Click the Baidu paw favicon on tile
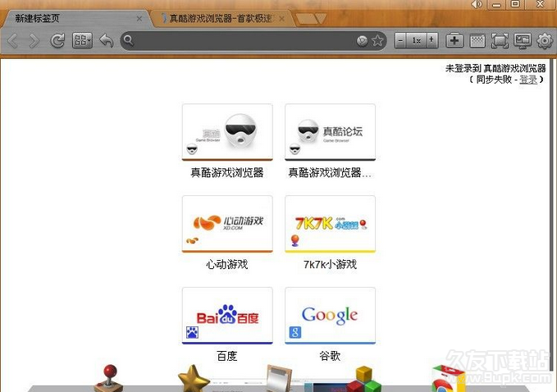 point(192,332)
